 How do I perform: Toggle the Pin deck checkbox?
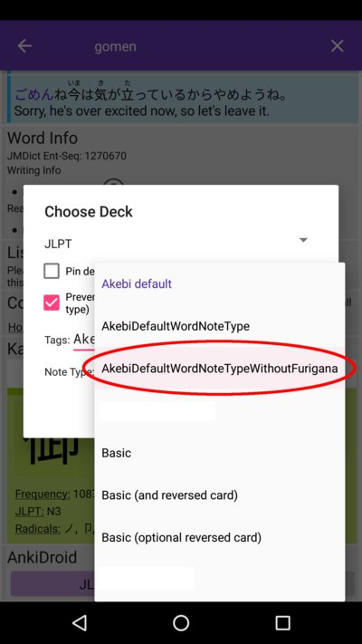point(52,272)
